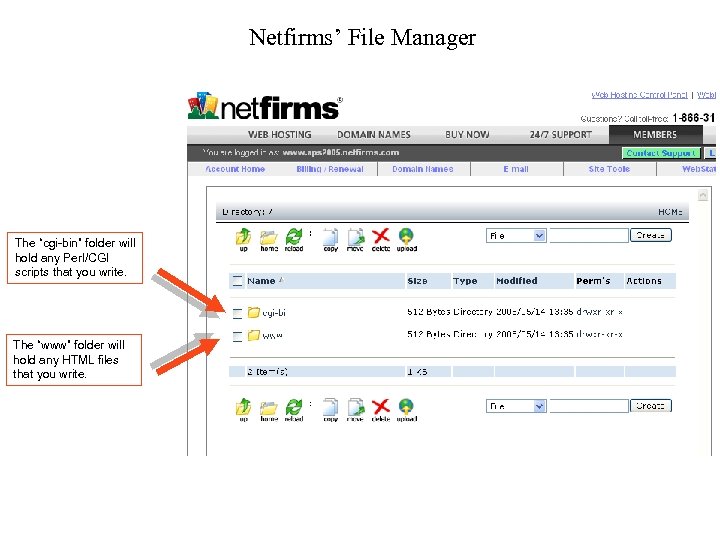This screenshot has height=540, width=720.
Task: Click the bottom new file name field
Action: tap(589, 406)
